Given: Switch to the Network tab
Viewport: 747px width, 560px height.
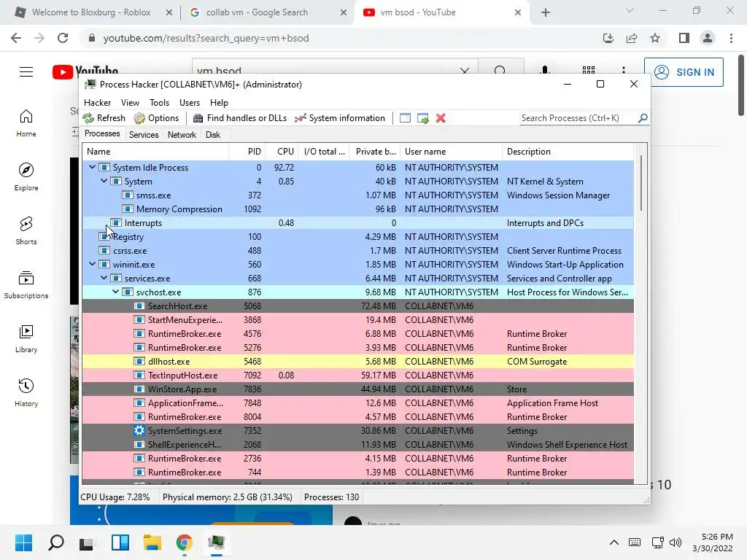Looking at the screenshot, I should pyautogui.click(x=182, y=135).
